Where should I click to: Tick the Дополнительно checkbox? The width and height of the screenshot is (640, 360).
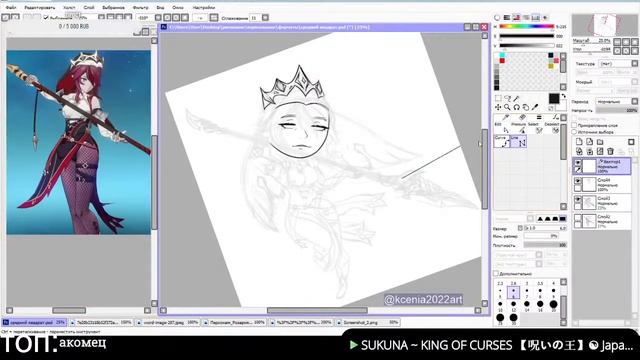pos(496,273)
